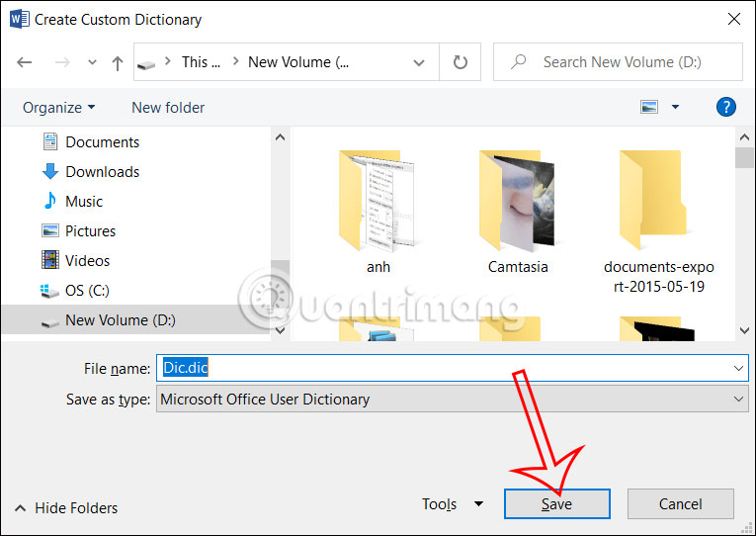Select the anh folder
Screen dimensions: 756x536
coord(378,213)
